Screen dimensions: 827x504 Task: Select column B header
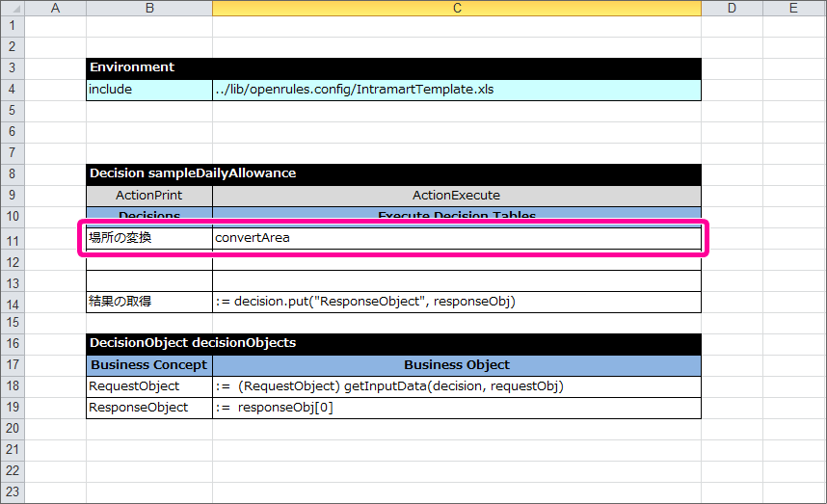click(148, 8)
